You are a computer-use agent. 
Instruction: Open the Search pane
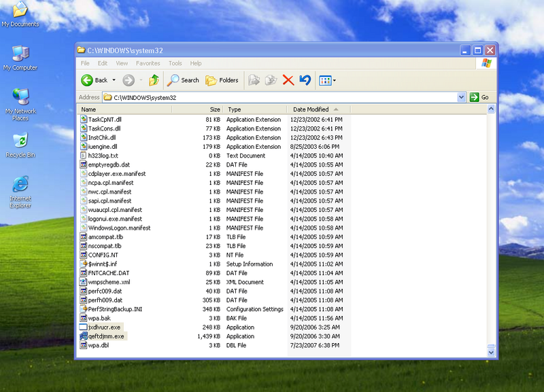coord(183,80)
